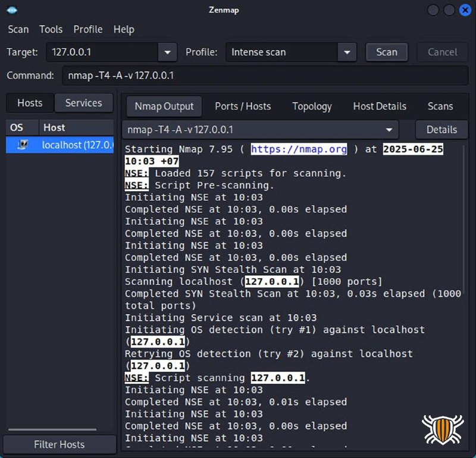This screenshot has width=476, height=458.
Task: Switch to the Hosts view button
Action: (30, 102)
